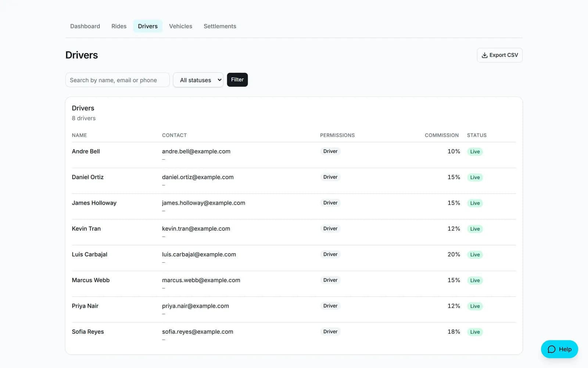Click email kevin.tran@example.com
Screen dimensions: 588x368
(196, 229)
